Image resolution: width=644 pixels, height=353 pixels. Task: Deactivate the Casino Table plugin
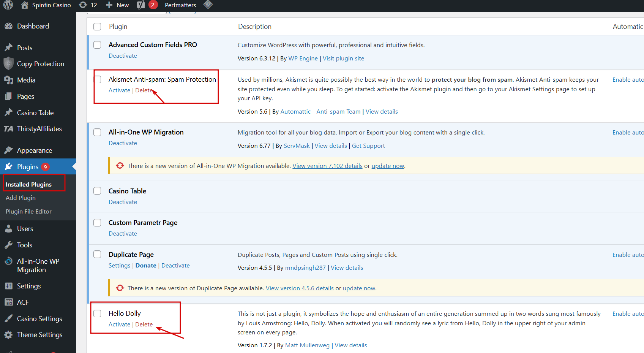123,202
